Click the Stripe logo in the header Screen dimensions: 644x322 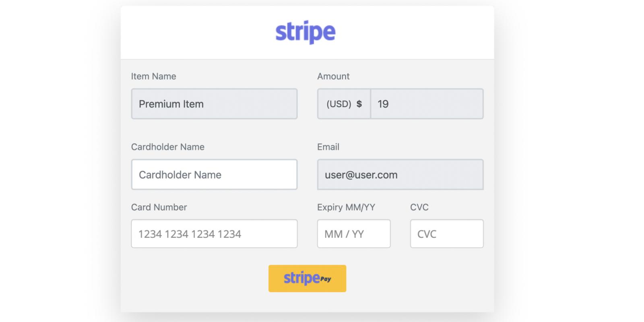[x=305, y=32]
